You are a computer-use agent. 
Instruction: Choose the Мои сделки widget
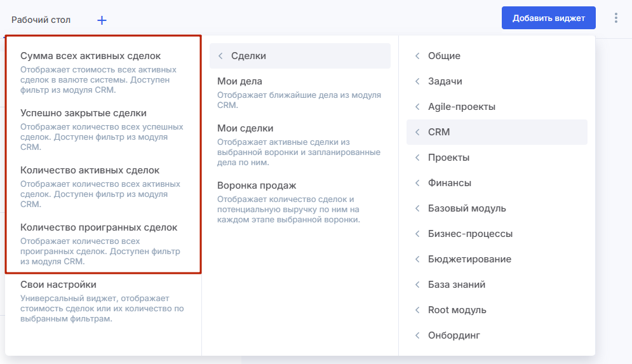point(245,128)
